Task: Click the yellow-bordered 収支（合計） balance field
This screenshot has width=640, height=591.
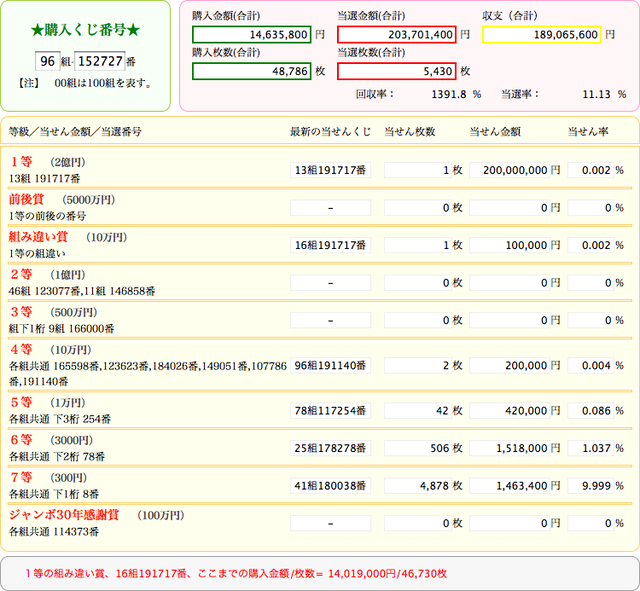Action: pos(541,34)
